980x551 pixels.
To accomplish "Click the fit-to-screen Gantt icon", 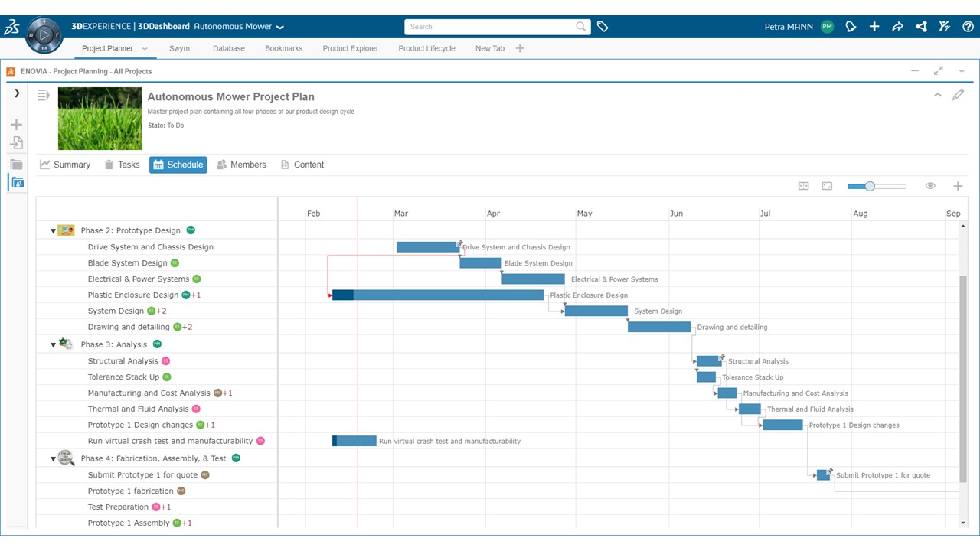I will [x=827, y=186].
